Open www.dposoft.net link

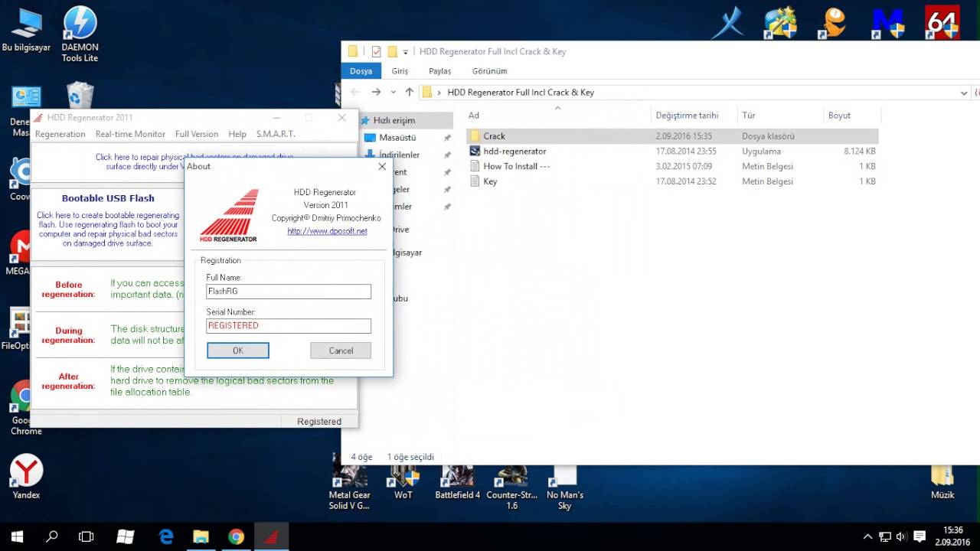[327, 231]
